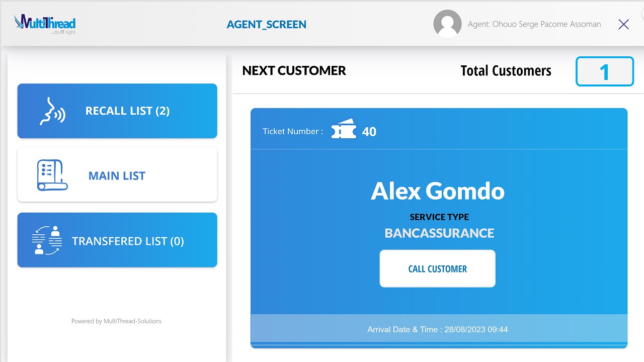Click the AGENT_SCREEN title
This screenshot has height=362, width=644.
click(266, 24)
